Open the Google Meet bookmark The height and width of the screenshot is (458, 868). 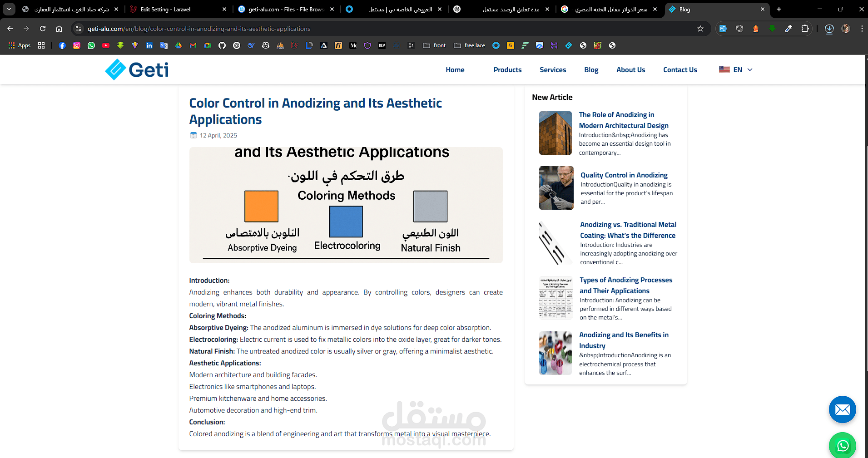click(x=208, y=45)
